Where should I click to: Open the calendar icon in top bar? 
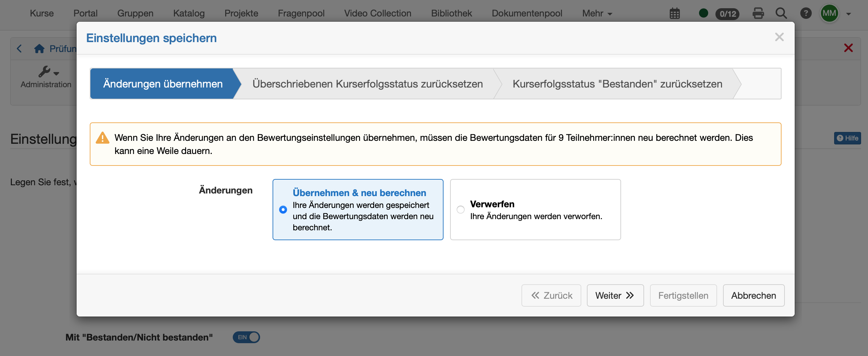[x=675, y=13]
